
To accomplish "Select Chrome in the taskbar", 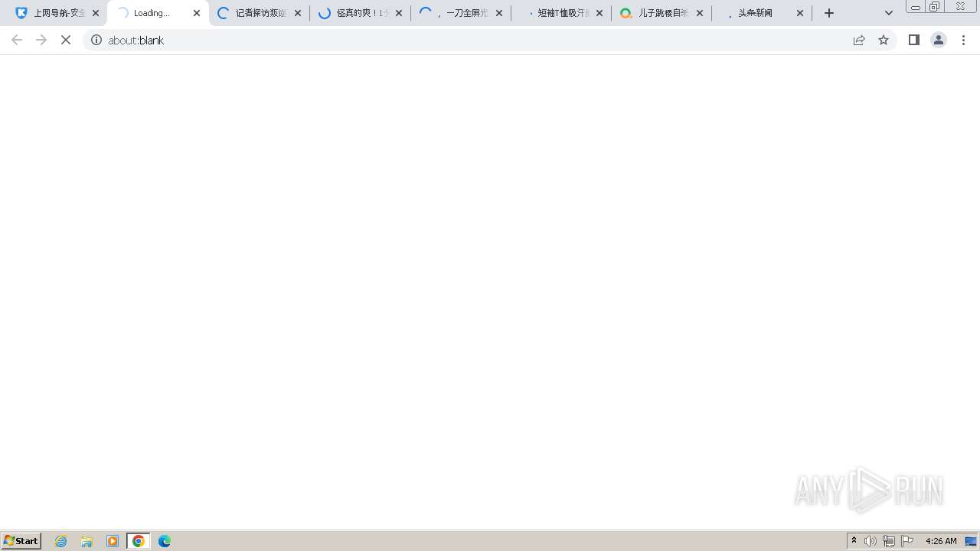I will tap(139, 541).
